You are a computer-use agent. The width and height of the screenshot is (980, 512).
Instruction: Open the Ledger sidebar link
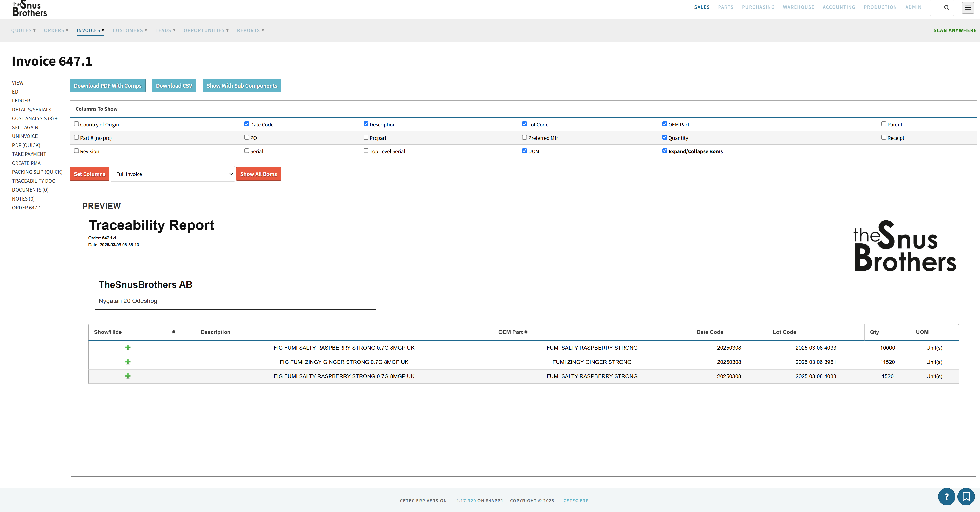point(21,101)
